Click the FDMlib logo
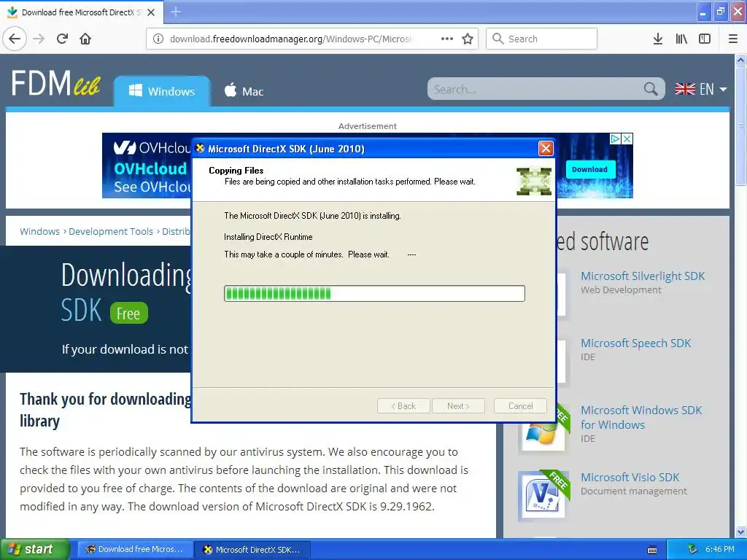Image resolution: width=747 pixels, height=560 pixels. coord(55,83)
